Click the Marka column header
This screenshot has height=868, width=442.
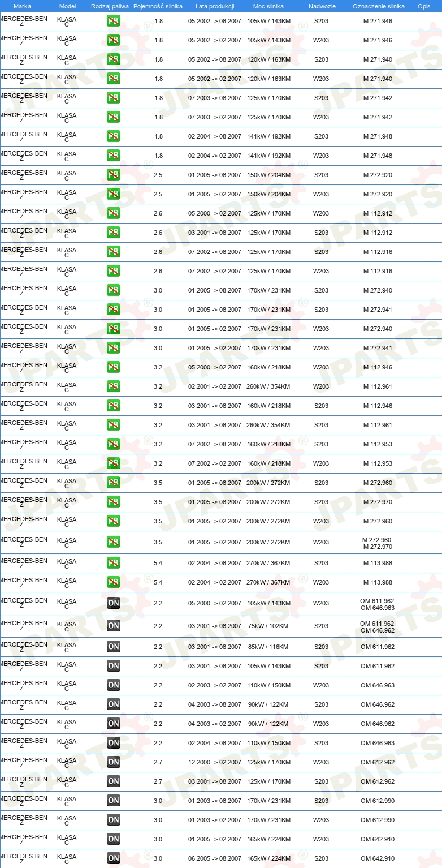coord(22,6)
